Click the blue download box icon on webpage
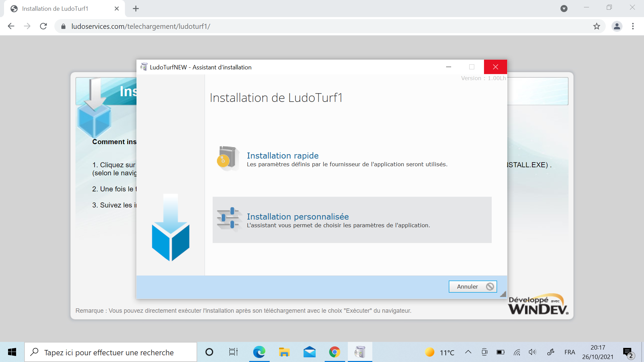 tap(94, 108)
